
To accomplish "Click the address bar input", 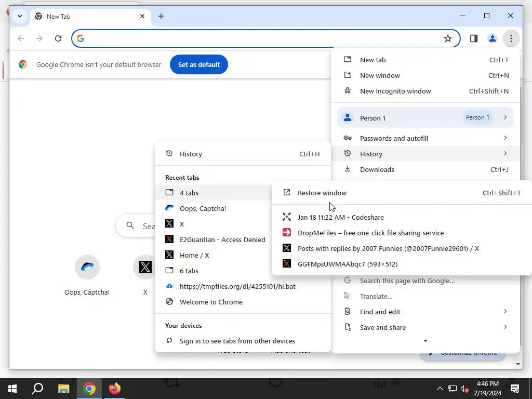I will tap(264, 38).
